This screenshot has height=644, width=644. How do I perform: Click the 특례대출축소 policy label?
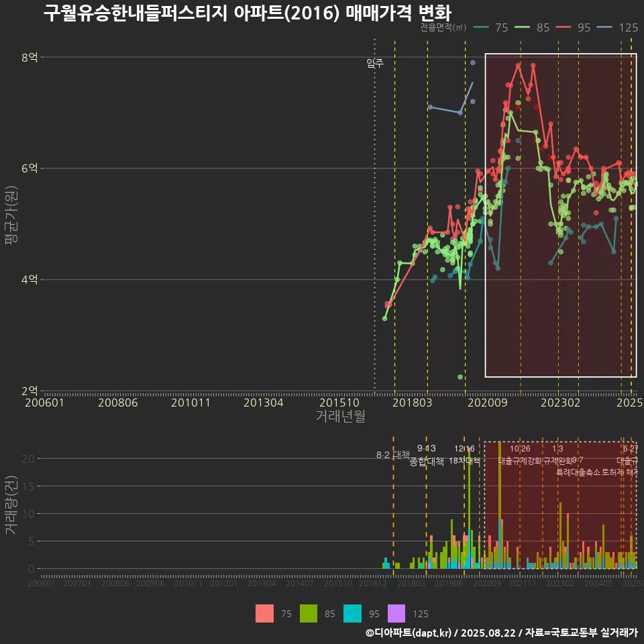[578, 472]
